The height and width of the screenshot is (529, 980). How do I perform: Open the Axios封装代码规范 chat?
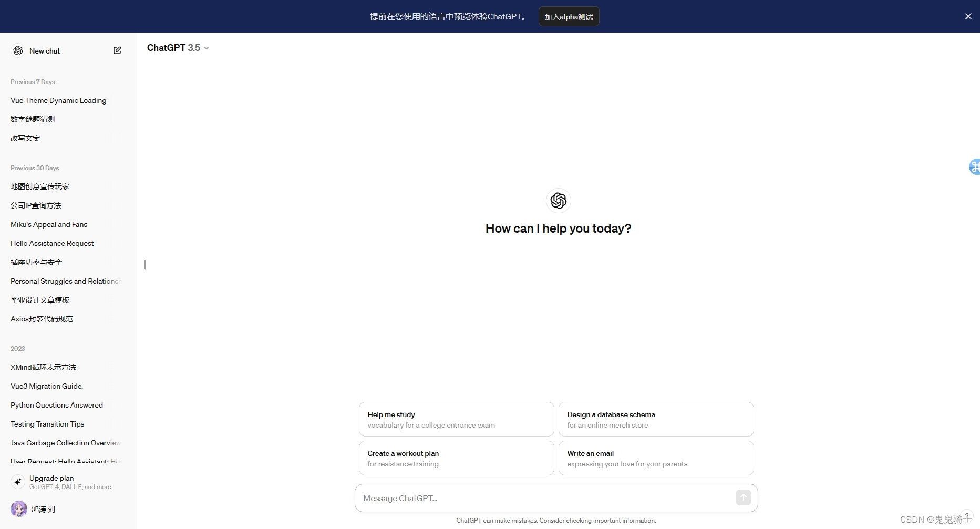(66, 319)
